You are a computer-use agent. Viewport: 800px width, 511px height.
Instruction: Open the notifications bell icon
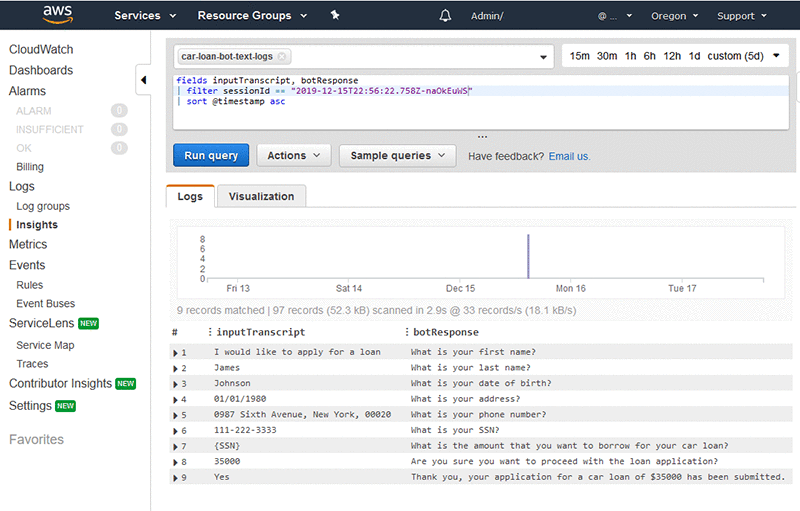446,16
